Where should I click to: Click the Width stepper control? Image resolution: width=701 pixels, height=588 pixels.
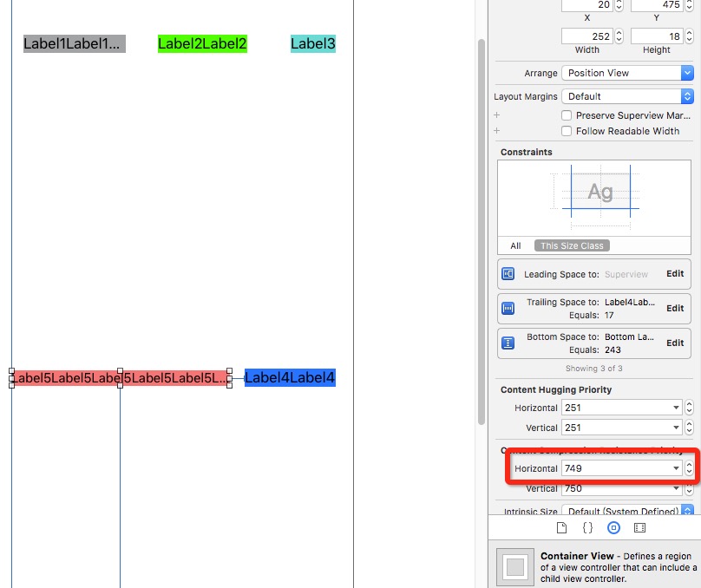pos(619,36)
